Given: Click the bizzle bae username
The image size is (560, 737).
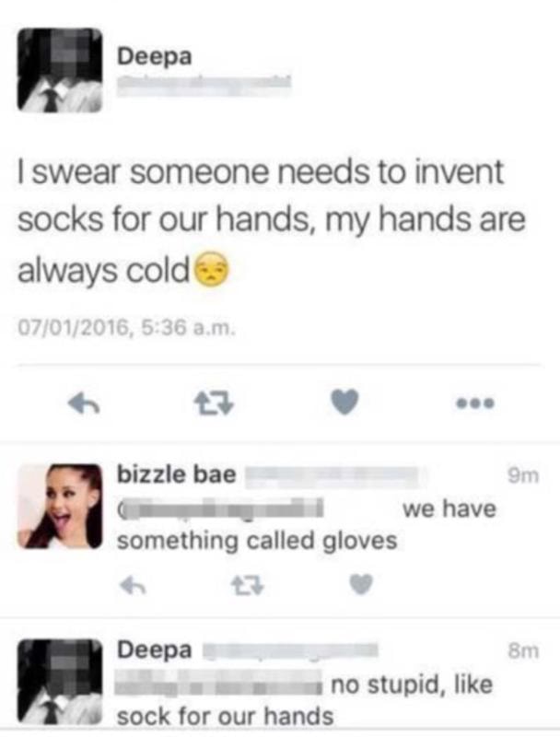Looking at the screenshot, I should pos(176,474).
